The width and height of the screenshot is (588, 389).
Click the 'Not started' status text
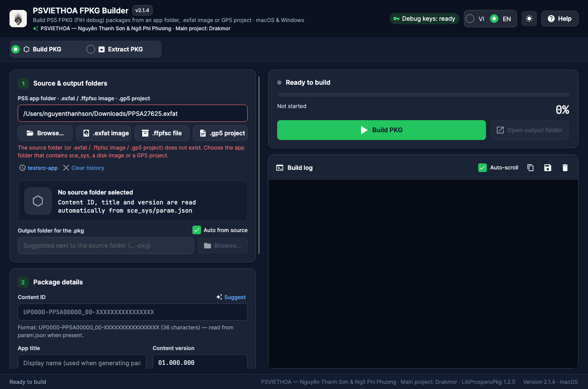tap(292, 106)
